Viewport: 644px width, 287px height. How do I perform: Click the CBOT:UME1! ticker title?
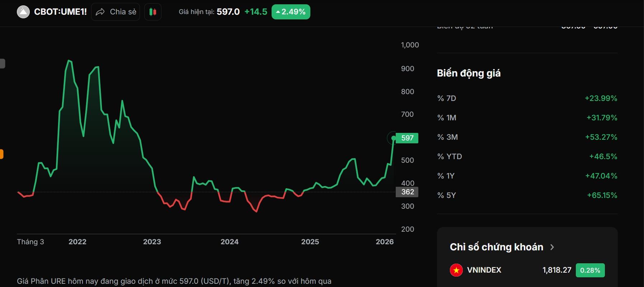pyautogui.click(x=60, y=12)
